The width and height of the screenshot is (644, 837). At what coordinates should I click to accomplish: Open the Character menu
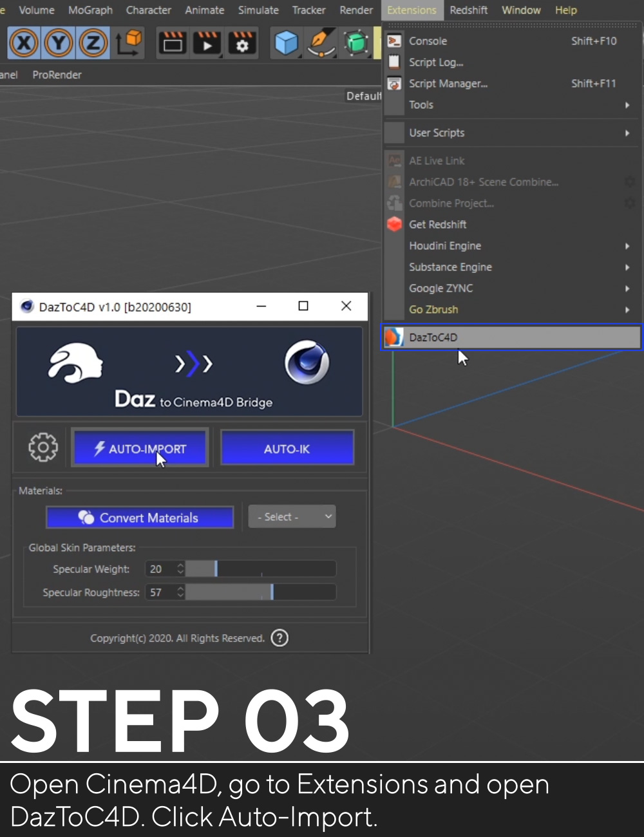click(149, 10)
